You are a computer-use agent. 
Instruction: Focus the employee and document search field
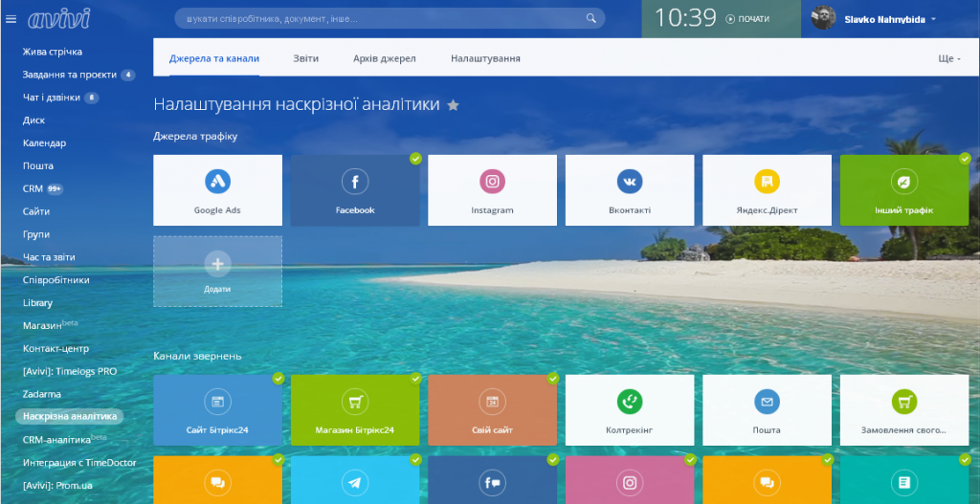[390, 19]
